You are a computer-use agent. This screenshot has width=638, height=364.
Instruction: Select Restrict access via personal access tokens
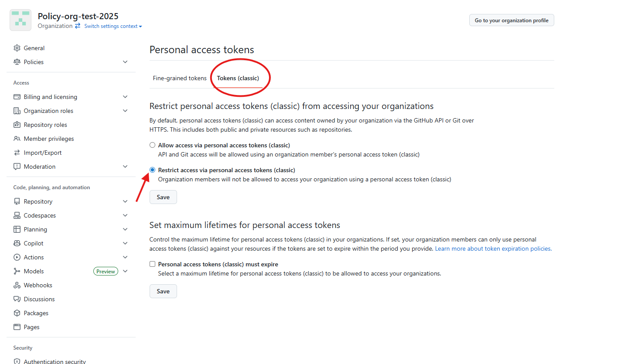(x=153, y=170)
